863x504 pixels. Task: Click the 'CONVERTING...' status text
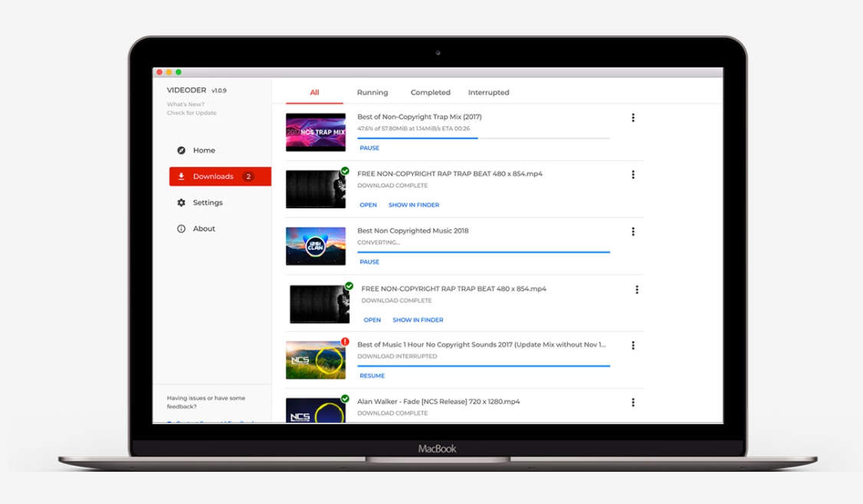click(379, 243)
